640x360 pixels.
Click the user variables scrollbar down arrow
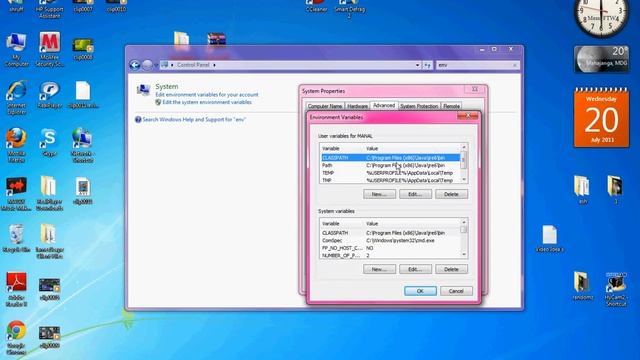pos(464,180)
